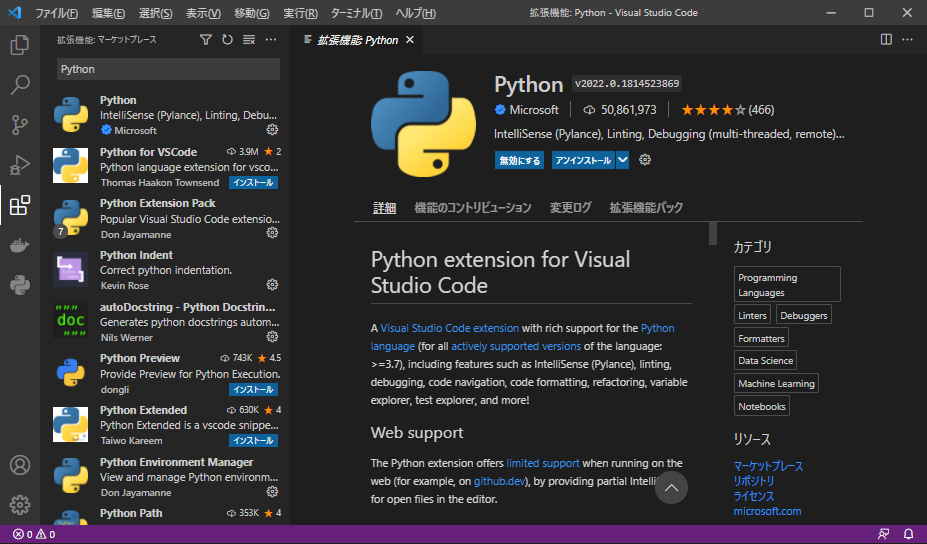927x544 pixels.
Task: Select the Extensions view icon
Action: pos(20,205)
